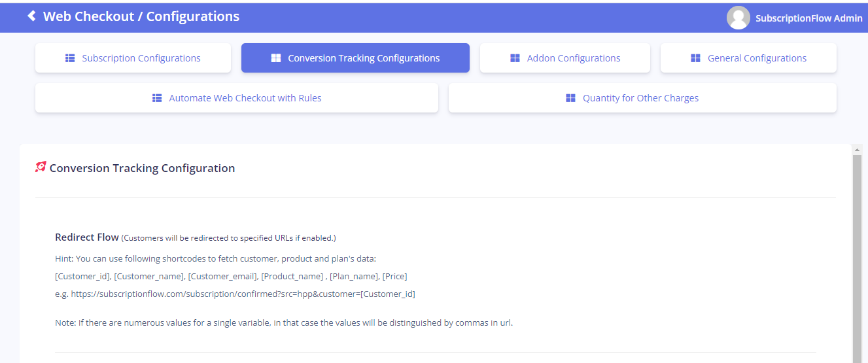
Task: Click the rocket icon next to section heading
Action: (x=41, y=167)
